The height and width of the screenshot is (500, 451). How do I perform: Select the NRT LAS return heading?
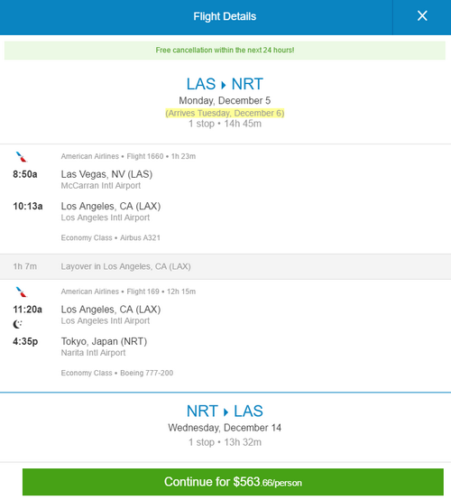[225, 411]
